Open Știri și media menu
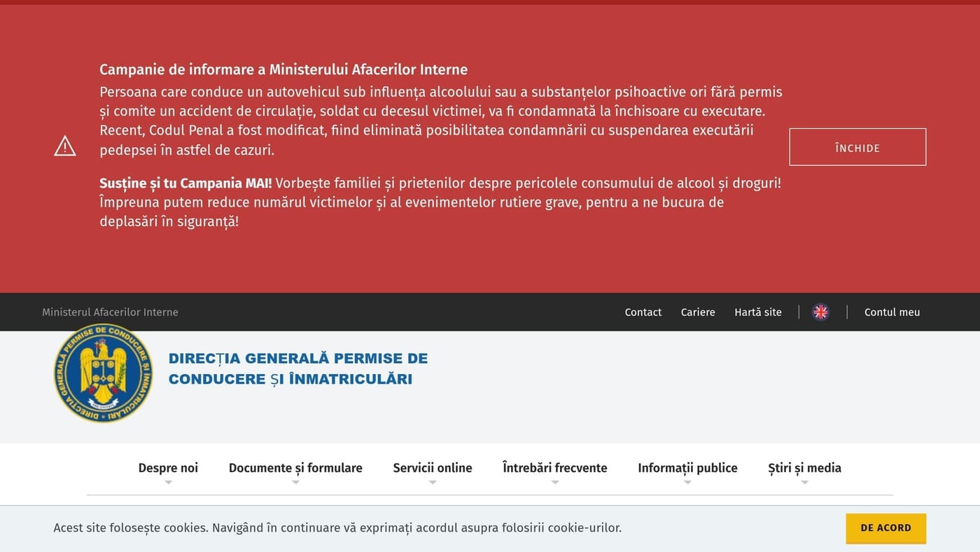 coord(804,468)
